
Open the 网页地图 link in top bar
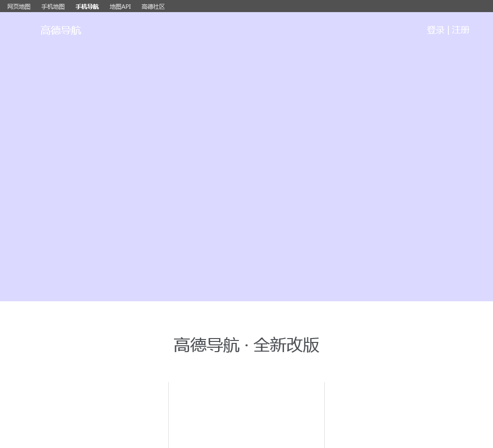pos(19,7)
